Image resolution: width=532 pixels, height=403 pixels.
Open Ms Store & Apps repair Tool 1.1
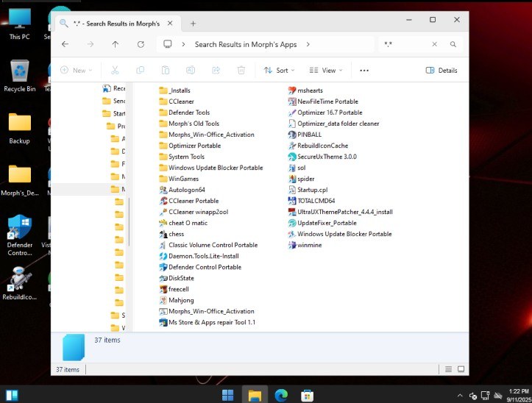(208, 322)
